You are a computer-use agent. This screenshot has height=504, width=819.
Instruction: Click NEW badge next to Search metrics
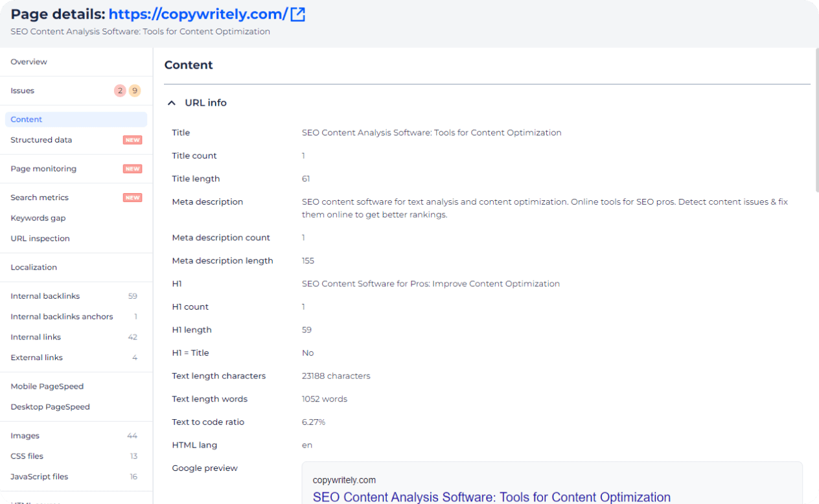[x=132, y=198]
